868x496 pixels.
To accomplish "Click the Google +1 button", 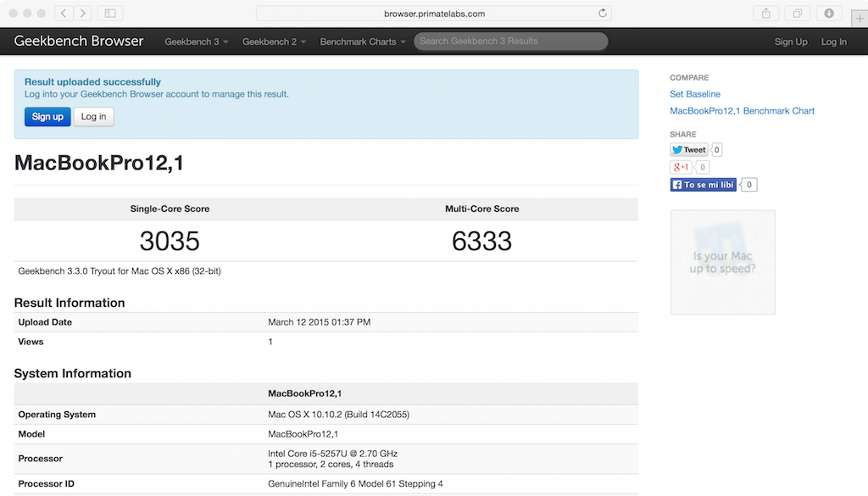I will point(681,167).
